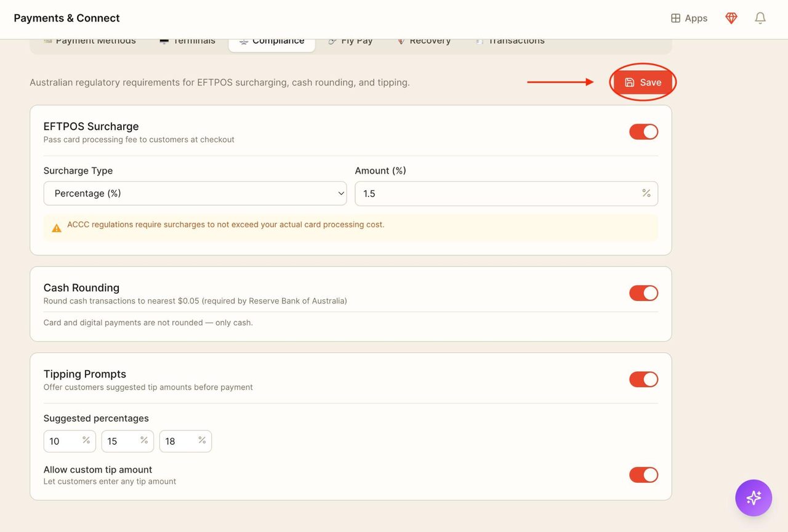Open notifications bell

pyautogui.click(x=760, y=18)
